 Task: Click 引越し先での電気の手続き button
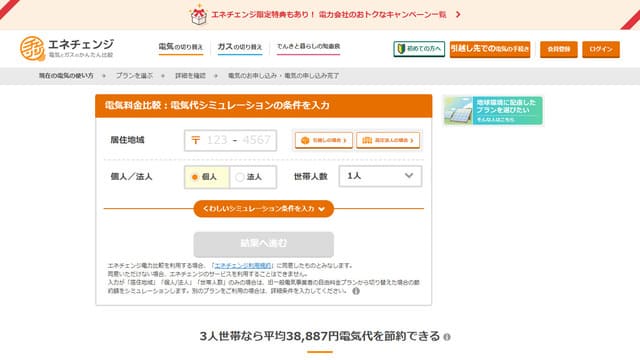[x=490, y=49]
